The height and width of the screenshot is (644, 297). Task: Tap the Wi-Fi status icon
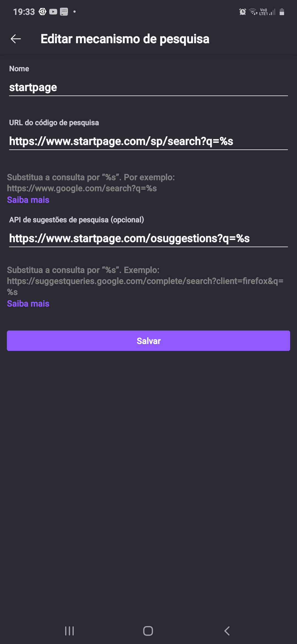253,12
